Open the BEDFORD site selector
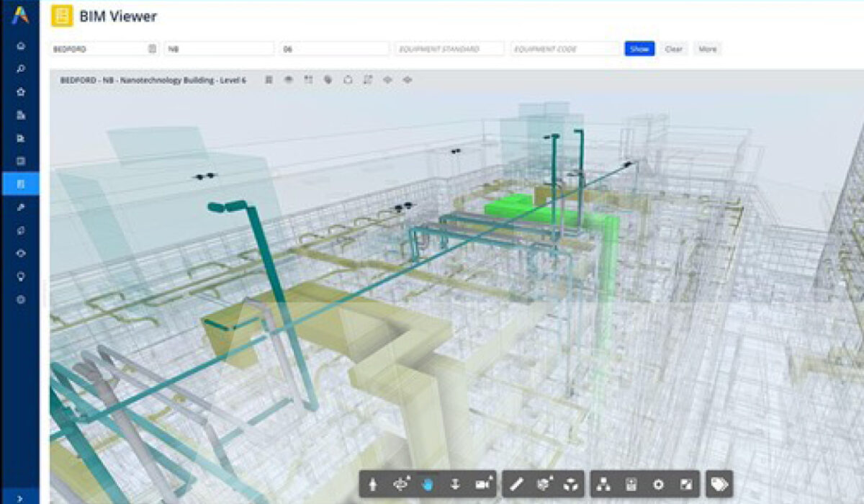 click(104, 49)
